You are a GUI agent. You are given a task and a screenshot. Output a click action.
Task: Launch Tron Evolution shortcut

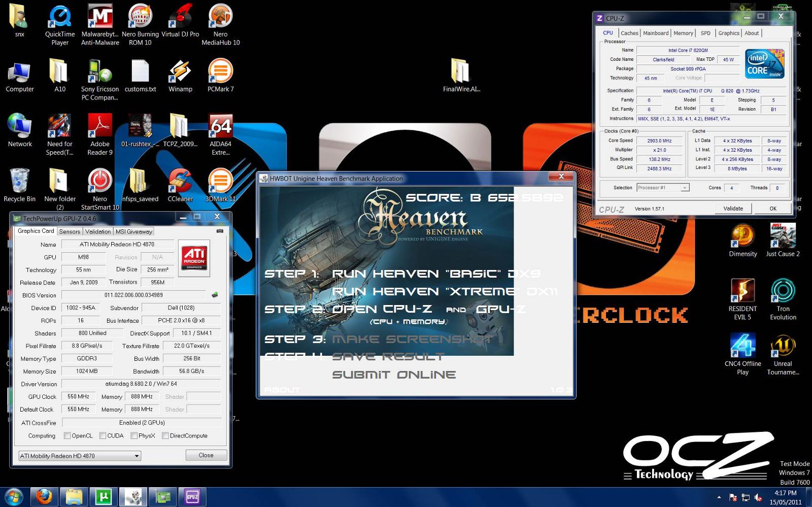[783, 299]
